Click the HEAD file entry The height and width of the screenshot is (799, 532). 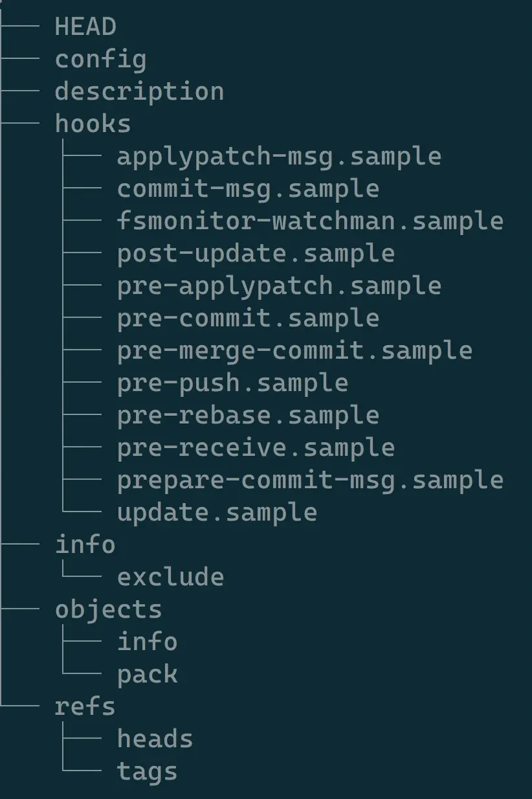click(85, 27)
